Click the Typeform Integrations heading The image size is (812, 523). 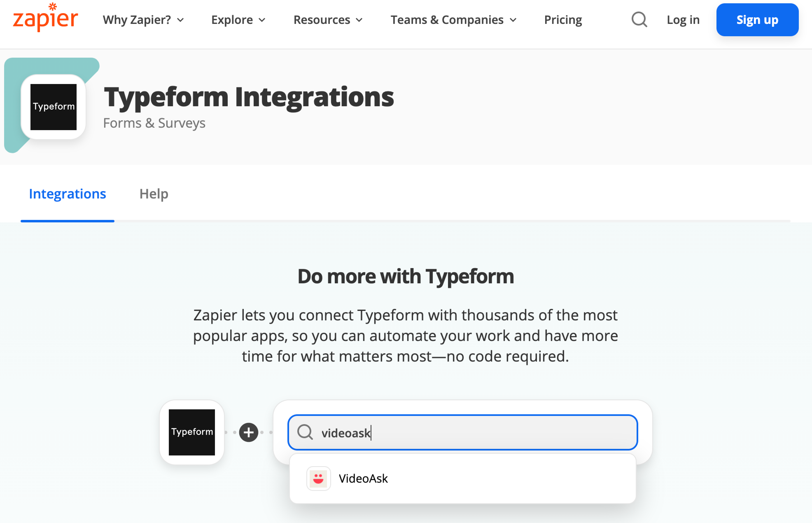tap(249, 97)
